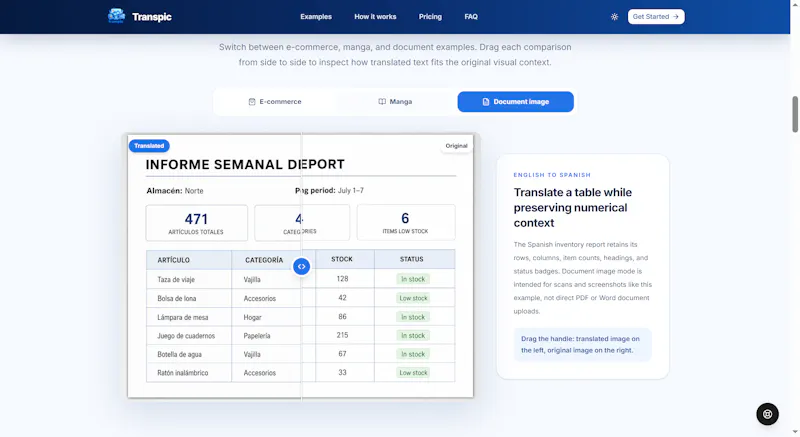Open the Examples nav link

coord(316,17)
